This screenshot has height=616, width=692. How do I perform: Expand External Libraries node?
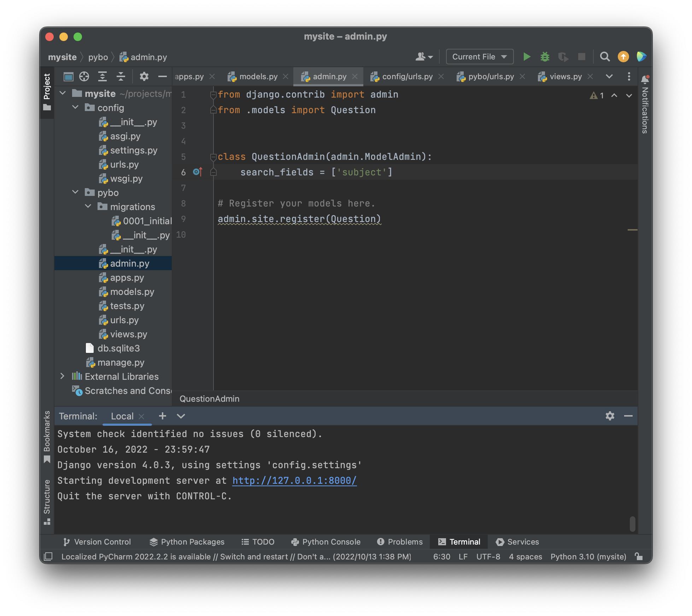(x=63, y=376)
